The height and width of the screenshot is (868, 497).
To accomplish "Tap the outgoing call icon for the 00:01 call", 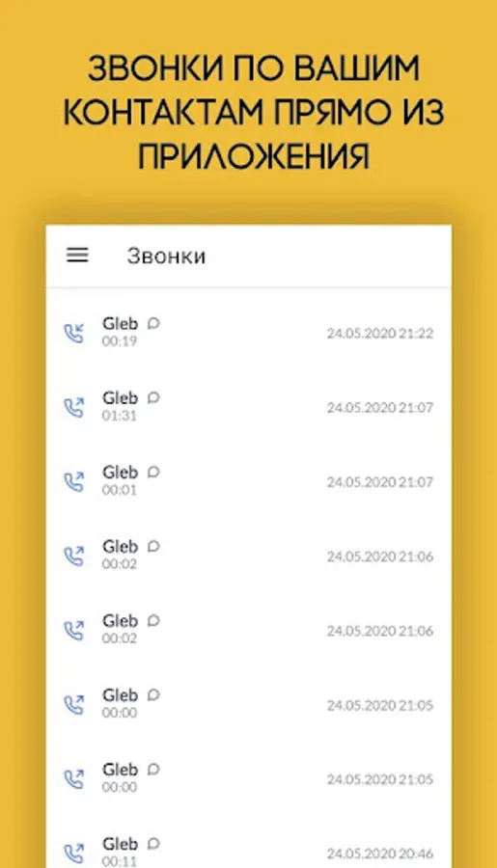I will (74, 481).
